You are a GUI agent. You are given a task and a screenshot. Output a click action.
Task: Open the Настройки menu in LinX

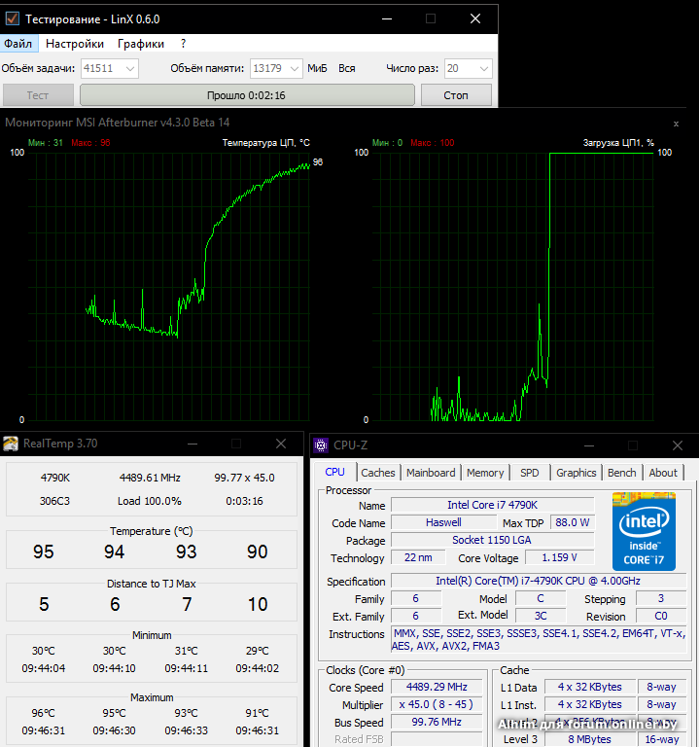coord(75,44)
